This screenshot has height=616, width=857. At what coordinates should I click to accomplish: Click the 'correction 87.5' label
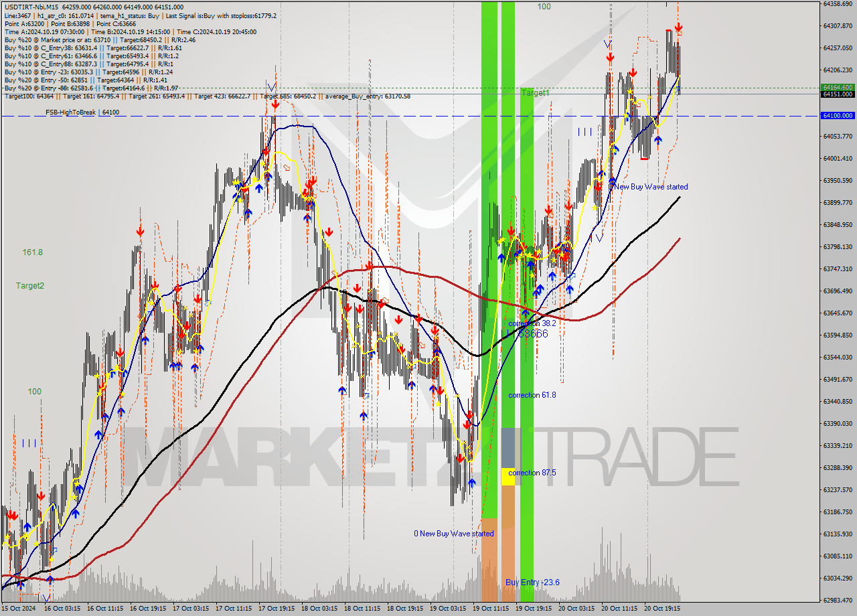pos(532,473)
